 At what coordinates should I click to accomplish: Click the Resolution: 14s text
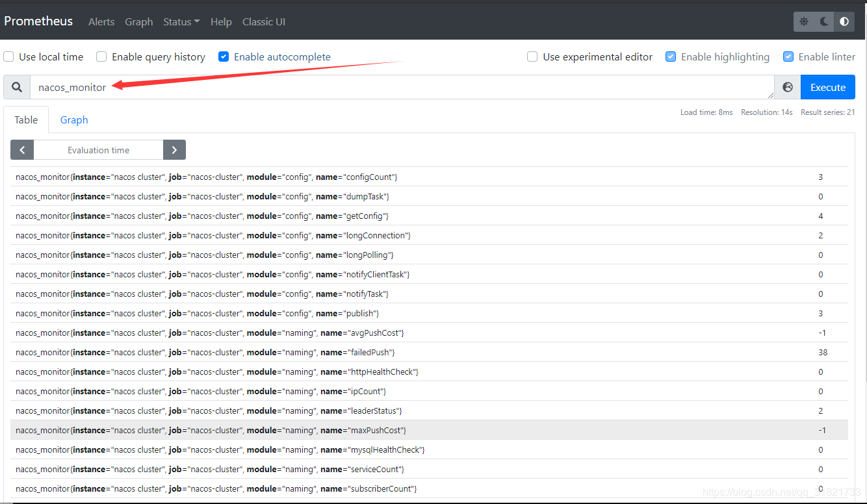coord(767,112)
